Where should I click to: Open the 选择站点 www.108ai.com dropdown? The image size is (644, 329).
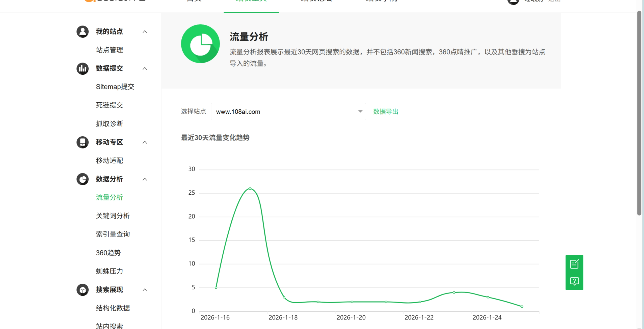tap(288, 111)
